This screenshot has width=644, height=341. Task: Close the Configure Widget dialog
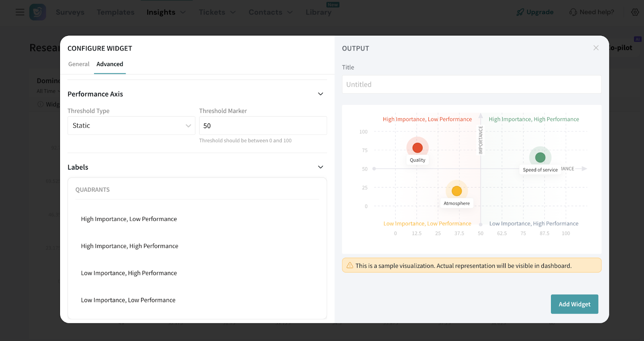(x=596, y=48)
